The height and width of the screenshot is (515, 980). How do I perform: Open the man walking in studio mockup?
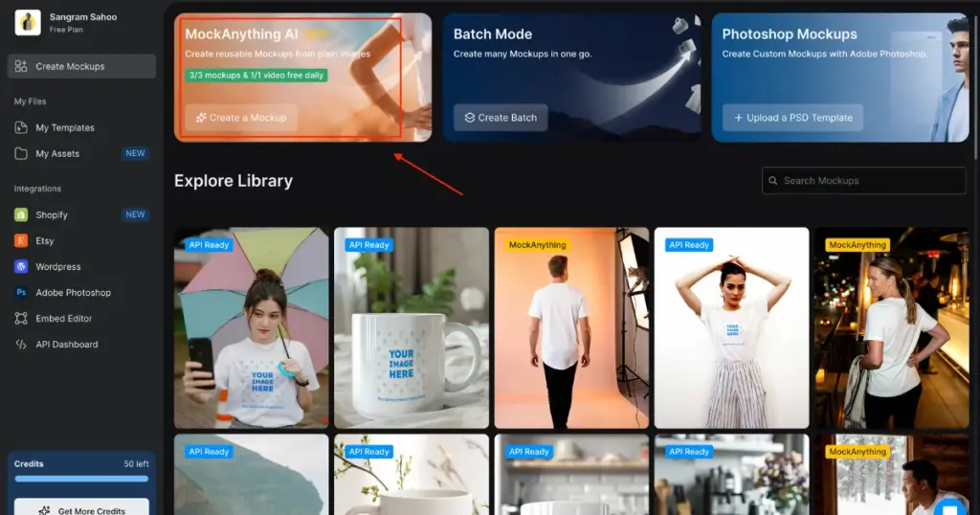(571, 327)
